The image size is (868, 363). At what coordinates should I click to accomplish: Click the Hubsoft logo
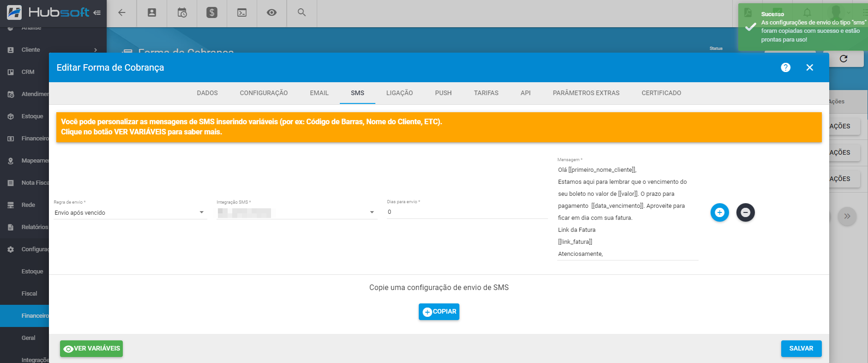(48, 12)
